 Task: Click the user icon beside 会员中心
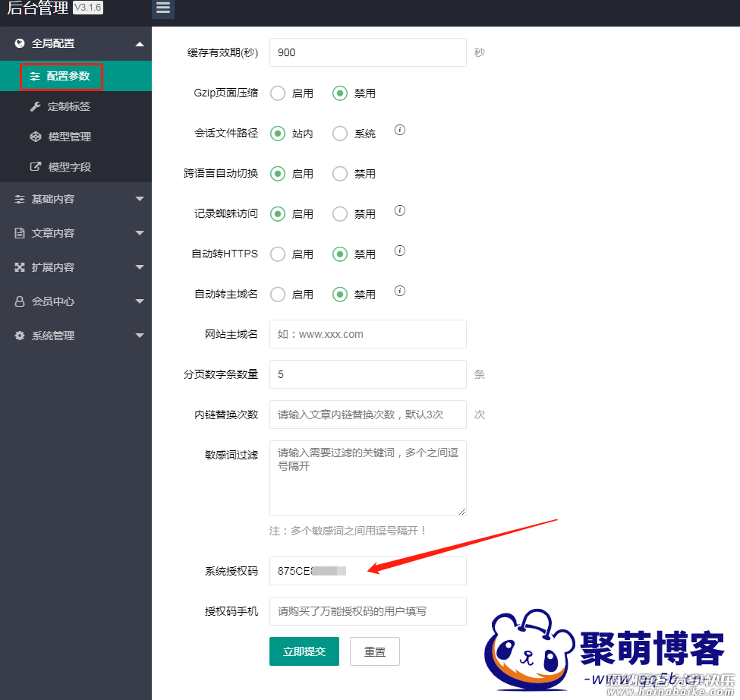coord(19,301)
